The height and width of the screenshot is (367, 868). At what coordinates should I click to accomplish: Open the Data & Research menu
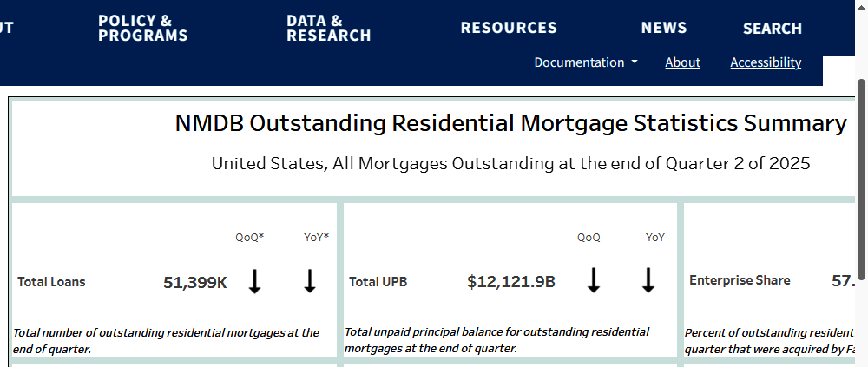pos(328,28)
